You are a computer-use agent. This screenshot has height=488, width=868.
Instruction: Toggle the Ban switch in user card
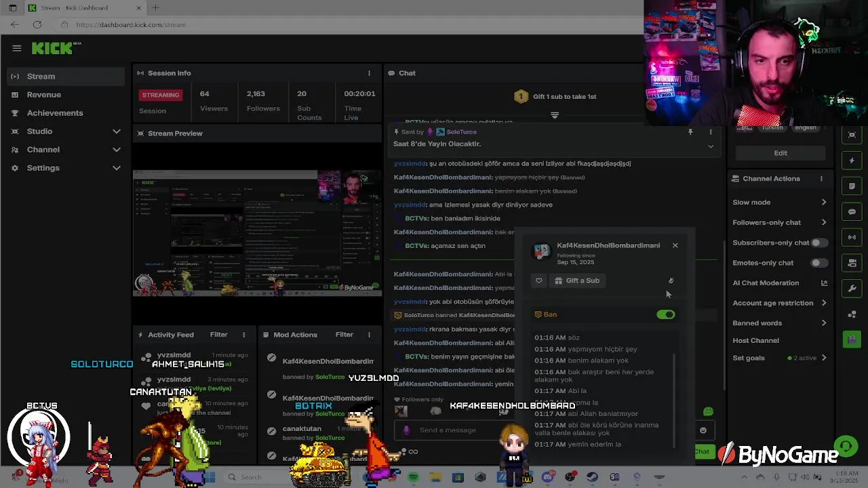pyautogui.click(x=666, y=314)
